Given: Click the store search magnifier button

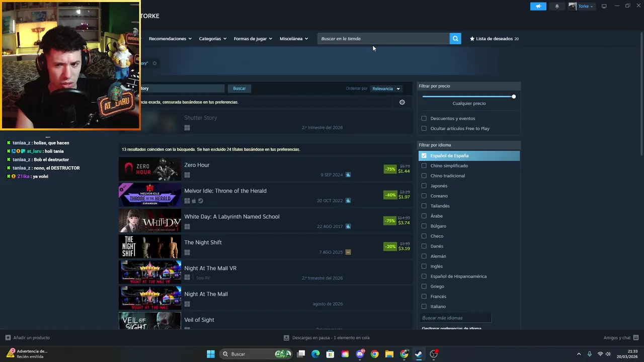Looking at the screenshot, I should (x=455, y=39).
